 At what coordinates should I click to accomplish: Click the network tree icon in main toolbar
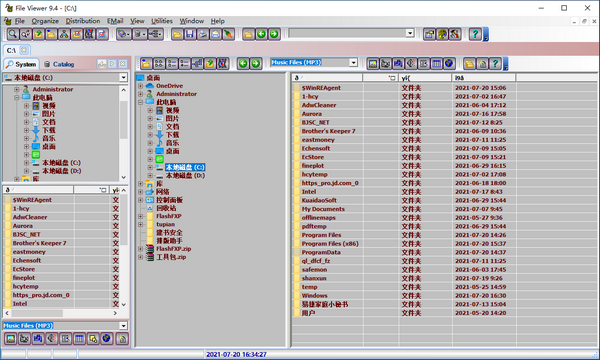tap(64, 34)
